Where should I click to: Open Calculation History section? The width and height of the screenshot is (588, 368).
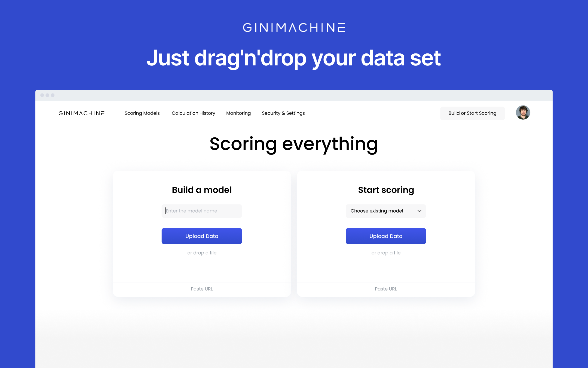click(194, 113)
